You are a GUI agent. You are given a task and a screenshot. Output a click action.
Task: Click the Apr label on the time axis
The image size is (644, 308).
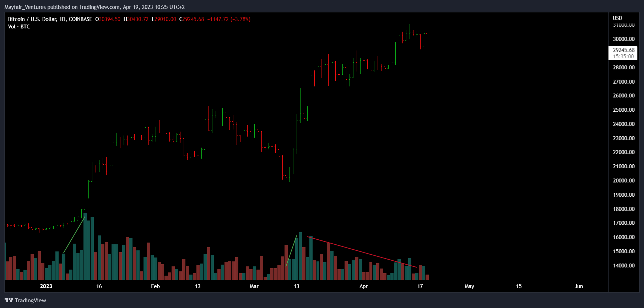pyautogui.click(x=363, y=286)
